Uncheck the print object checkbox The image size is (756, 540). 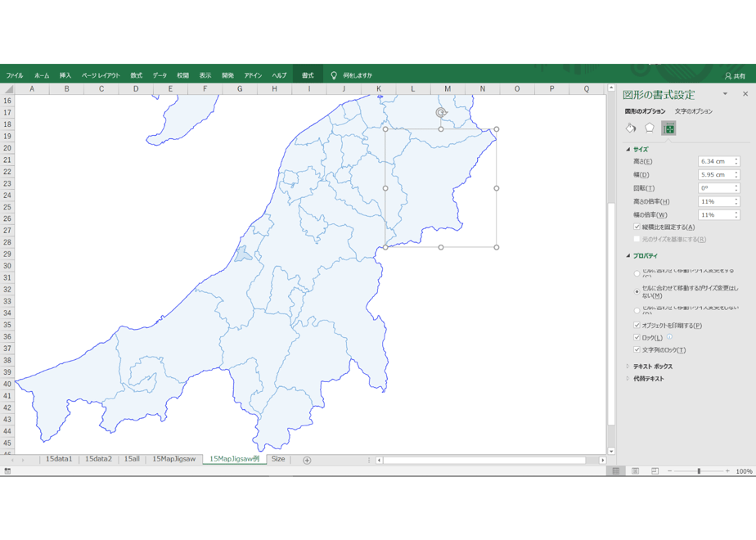coord(637,325)
